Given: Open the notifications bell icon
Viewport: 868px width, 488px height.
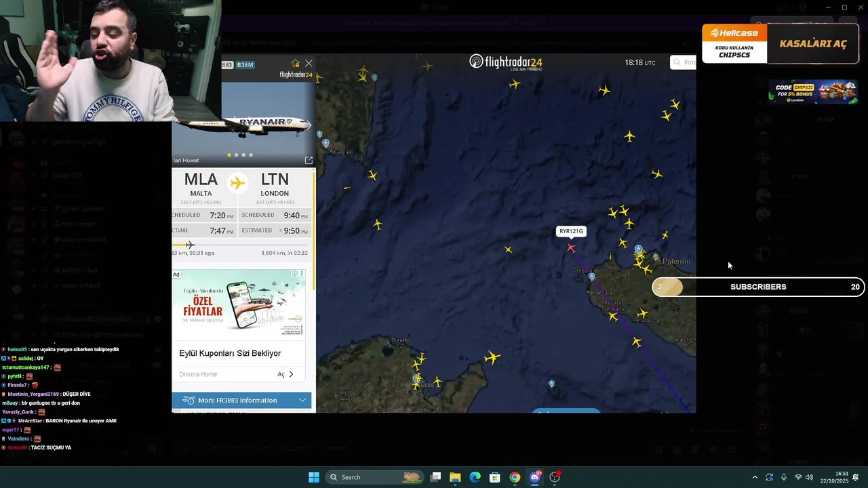Looking at the screenshot, I should pos(856,477).
